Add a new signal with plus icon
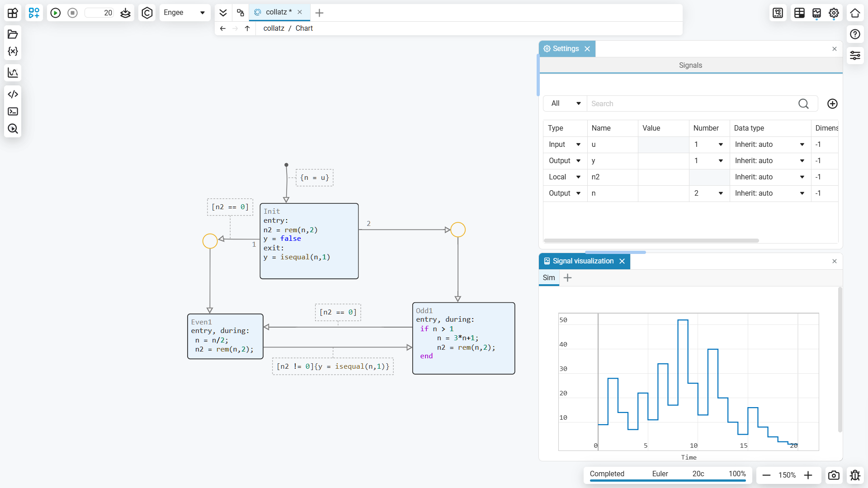Viewport: 868px width, 488px height. (x=832, y=104)
